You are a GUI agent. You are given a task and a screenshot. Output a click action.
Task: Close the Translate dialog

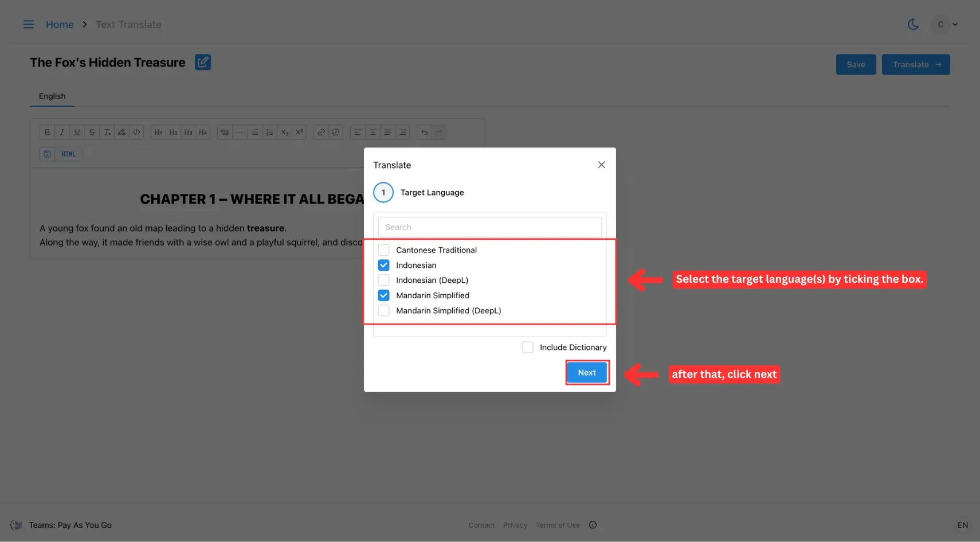(601, 165)
